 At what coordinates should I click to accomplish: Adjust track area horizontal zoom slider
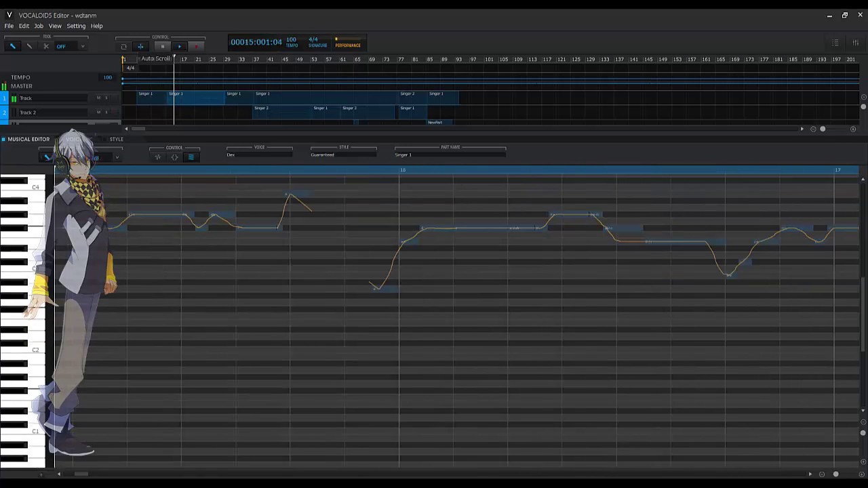pos(823,129)
